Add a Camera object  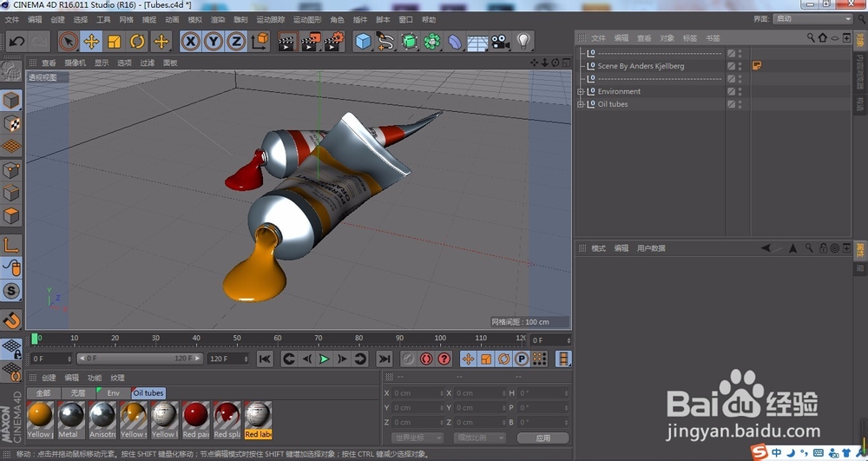501,42
